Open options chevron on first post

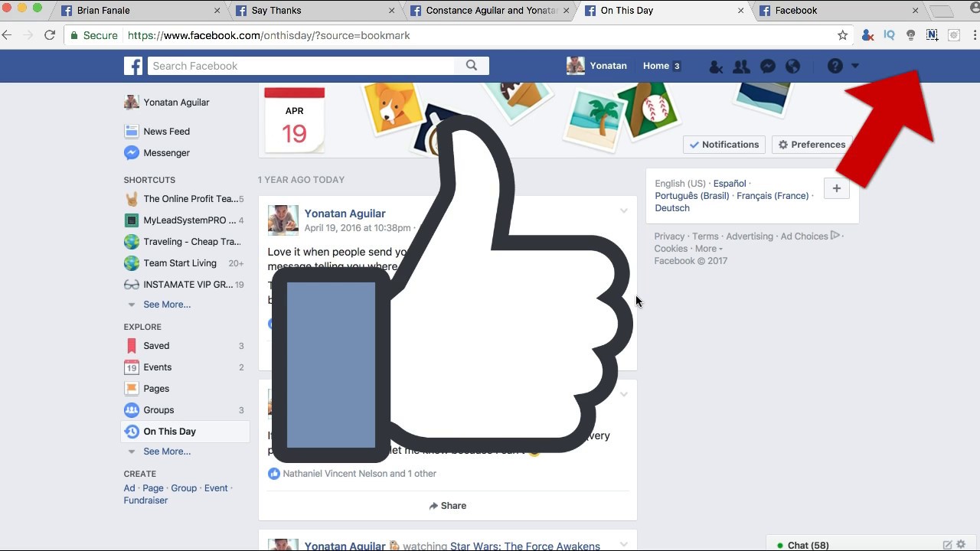pyautogui.click(x=623, y=211)
